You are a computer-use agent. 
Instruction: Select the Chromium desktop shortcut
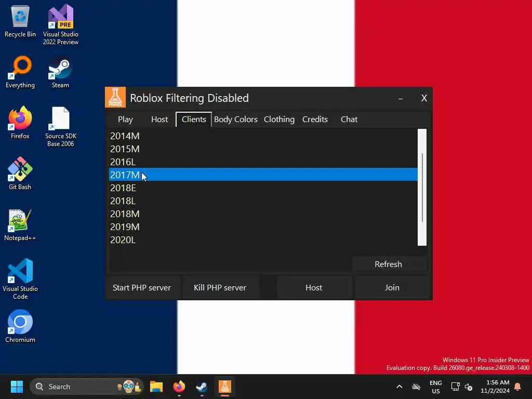(x=20, y=326)
